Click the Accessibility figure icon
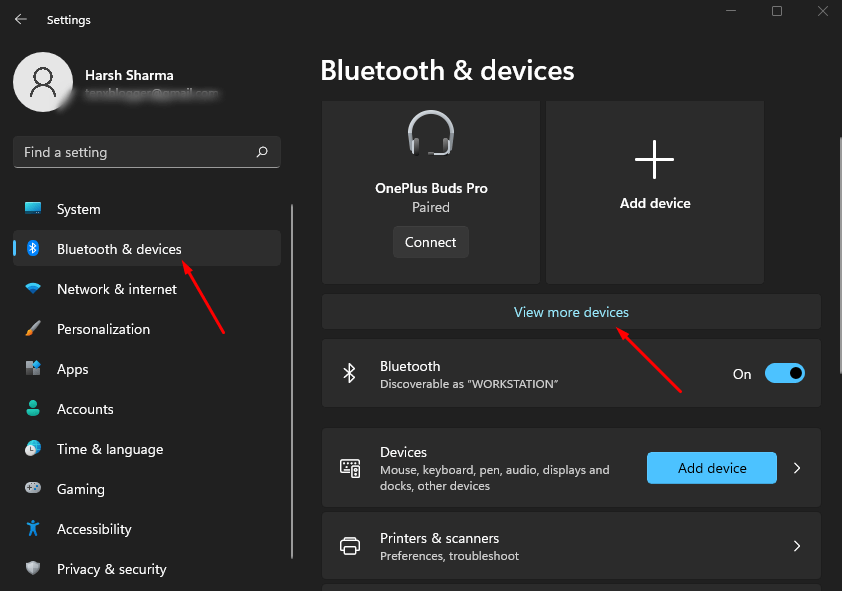The image size is (842, 591). [33, 529]
